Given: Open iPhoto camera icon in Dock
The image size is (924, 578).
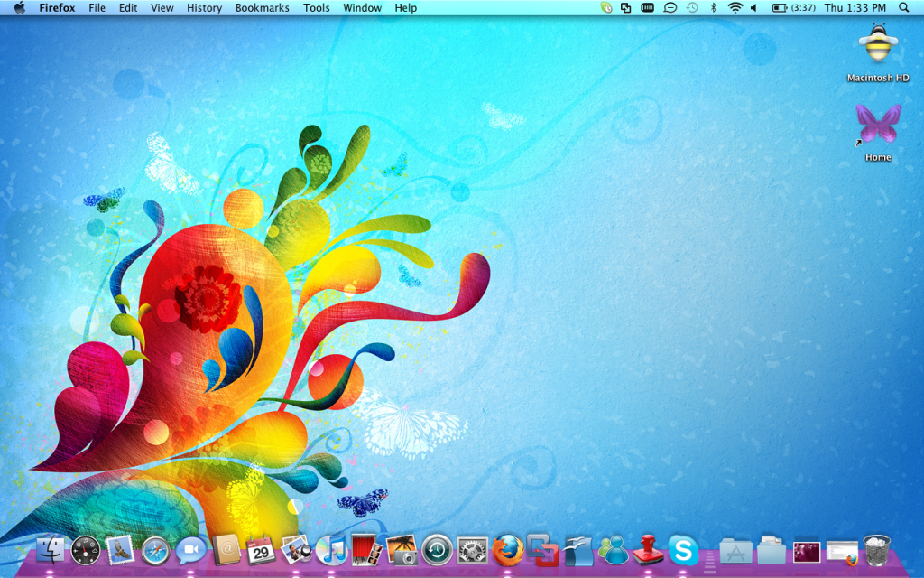Looking at the screenshot, I should [x=402, y=550].
